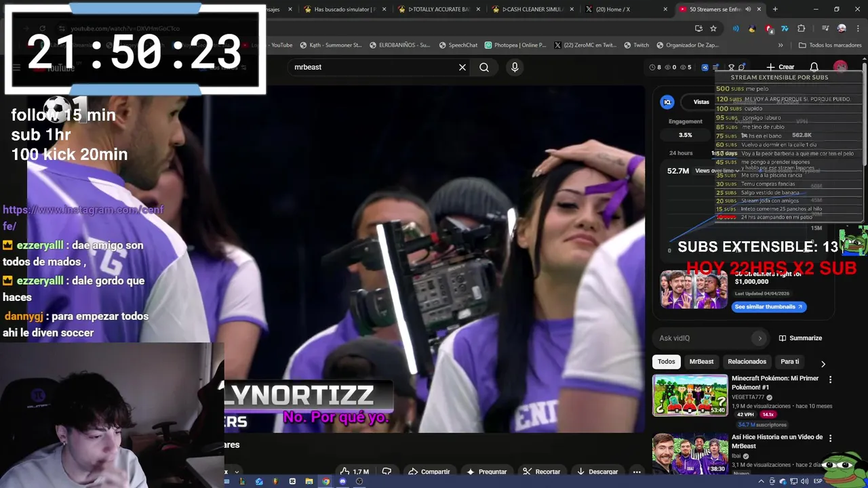Open Todos los marcadores folder
Screen dimensions: 868x488
pyautogui.click(x=830, y=45)
